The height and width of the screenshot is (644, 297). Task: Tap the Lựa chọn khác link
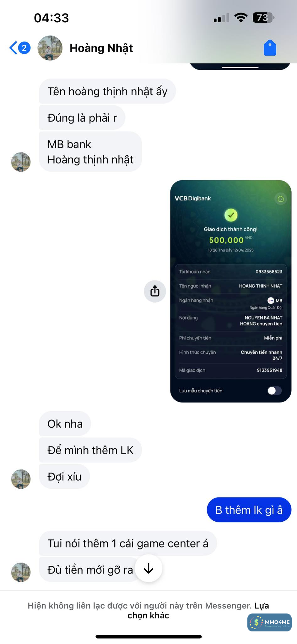pyautogui.click(x=198, y=610)
